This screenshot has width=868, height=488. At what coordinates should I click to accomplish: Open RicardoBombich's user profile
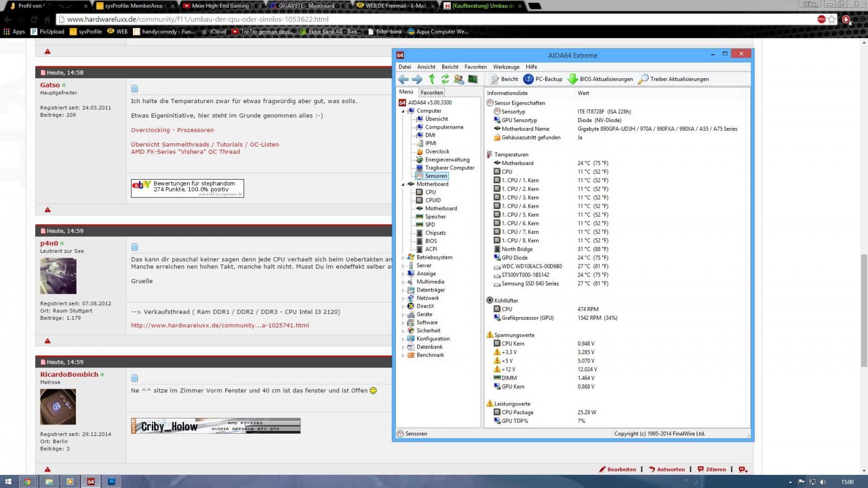69,375
